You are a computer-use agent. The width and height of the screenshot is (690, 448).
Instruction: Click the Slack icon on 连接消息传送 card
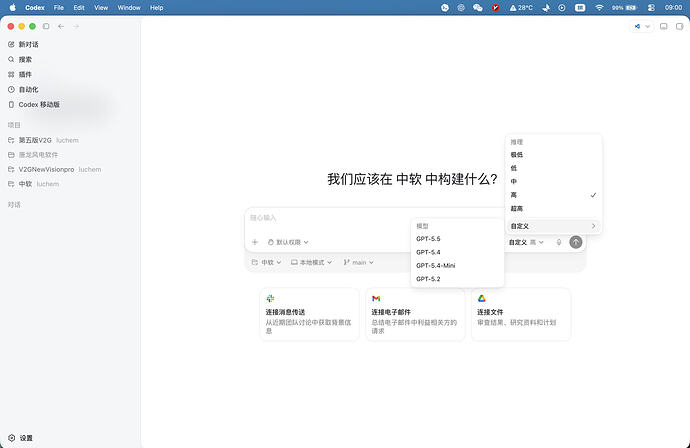[270, 298]
